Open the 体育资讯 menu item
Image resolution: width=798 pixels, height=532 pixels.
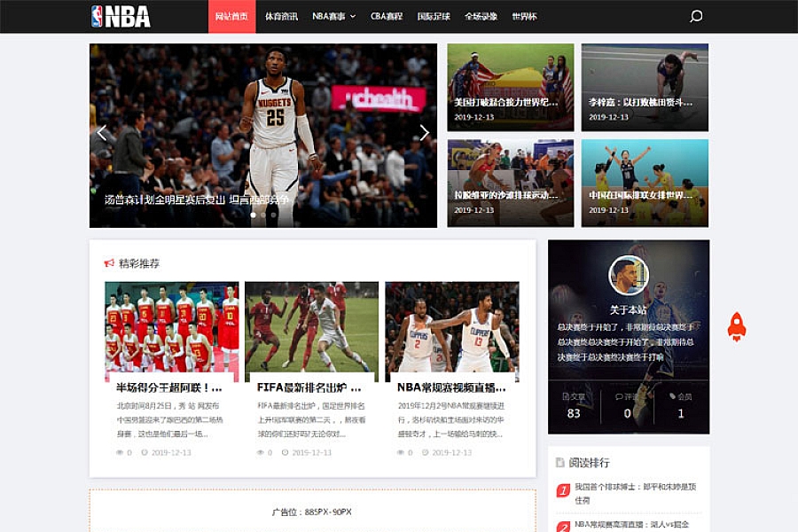click(281, 16)
